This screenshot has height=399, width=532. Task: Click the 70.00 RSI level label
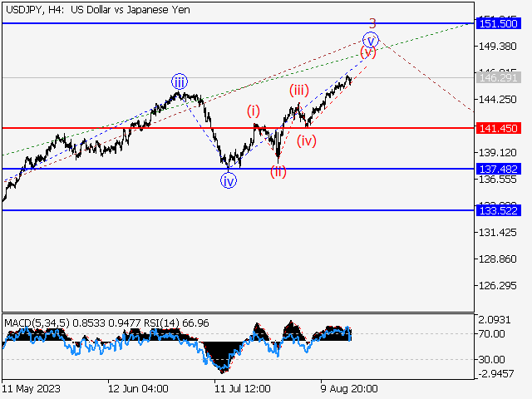pos(491,334)
